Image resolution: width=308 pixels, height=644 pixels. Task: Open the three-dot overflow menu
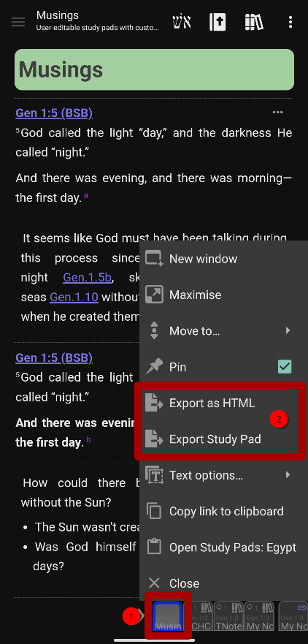(290, 22)
